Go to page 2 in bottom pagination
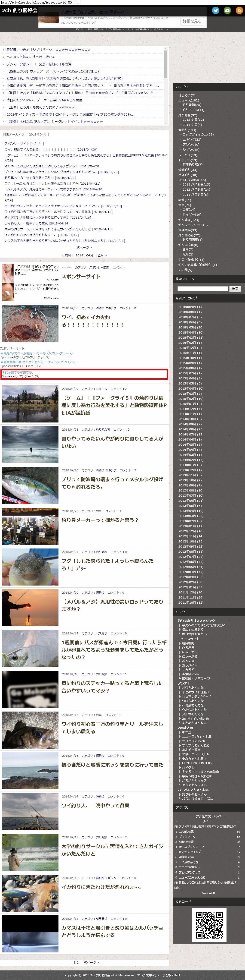 coord(77,962)
